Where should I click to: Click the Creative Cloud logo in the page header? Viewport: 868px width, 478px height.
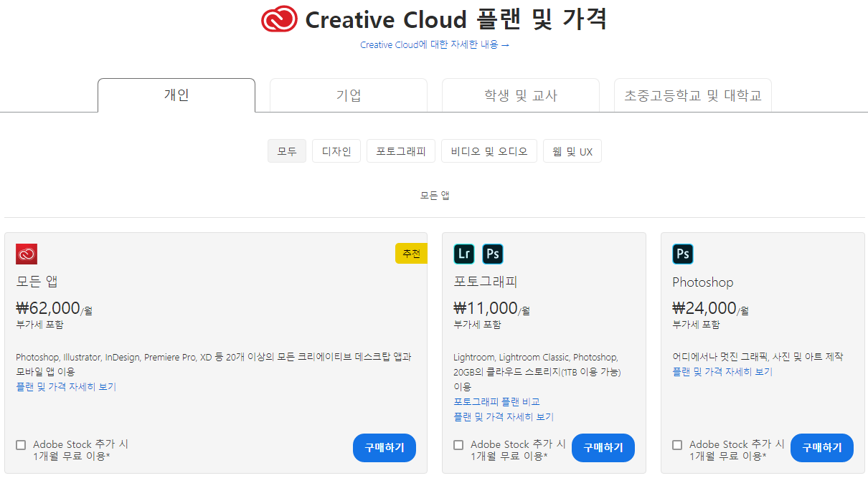[279, 19]
